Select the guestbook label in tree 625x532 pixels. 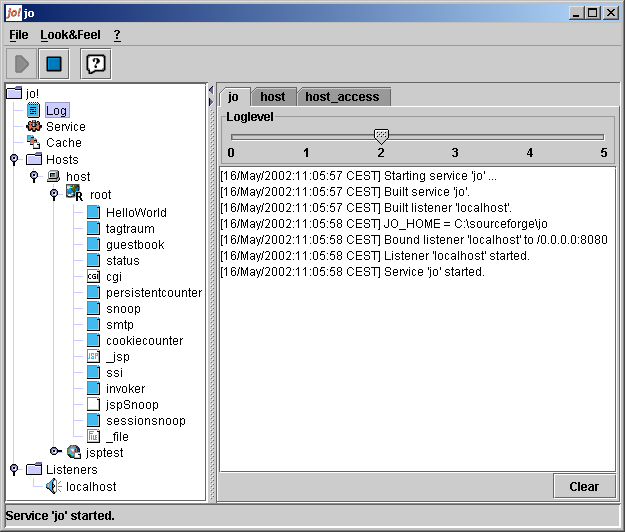pos(135,245)
